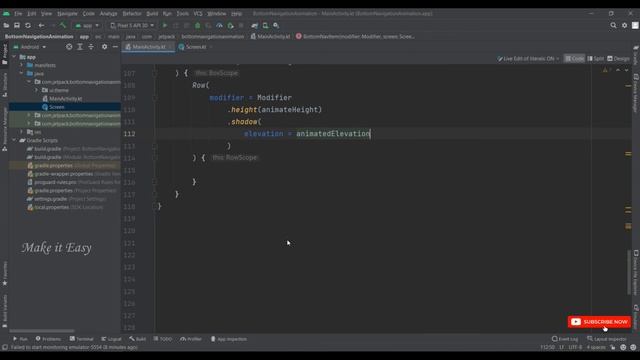Open the Problems tool window
Image resolution: width=640 pixels, height=360 pixels.
pos(48,339)
